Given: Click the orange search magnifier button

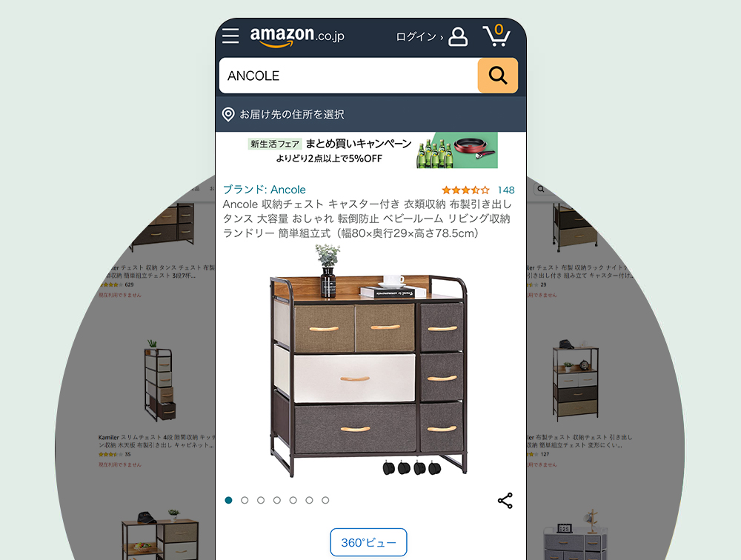Looking at the screenshot, I should (498, 75).
